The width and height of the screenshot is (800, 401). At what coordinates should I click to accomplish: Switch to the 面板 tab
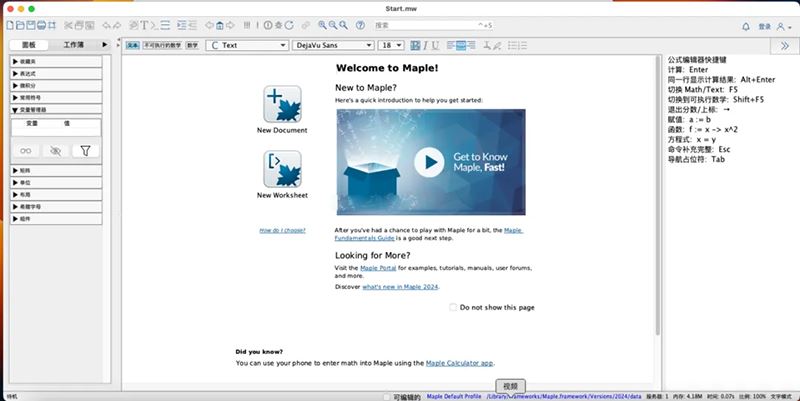(x=29, y=45)
